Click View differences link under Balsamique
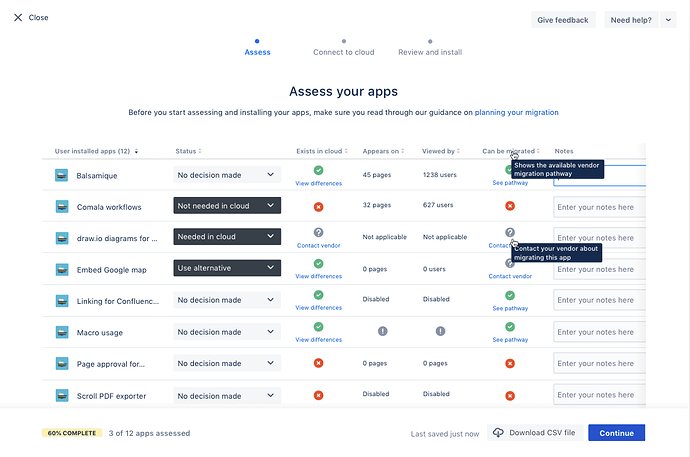Viewport: 690px width, 457px height. (318, 184)
